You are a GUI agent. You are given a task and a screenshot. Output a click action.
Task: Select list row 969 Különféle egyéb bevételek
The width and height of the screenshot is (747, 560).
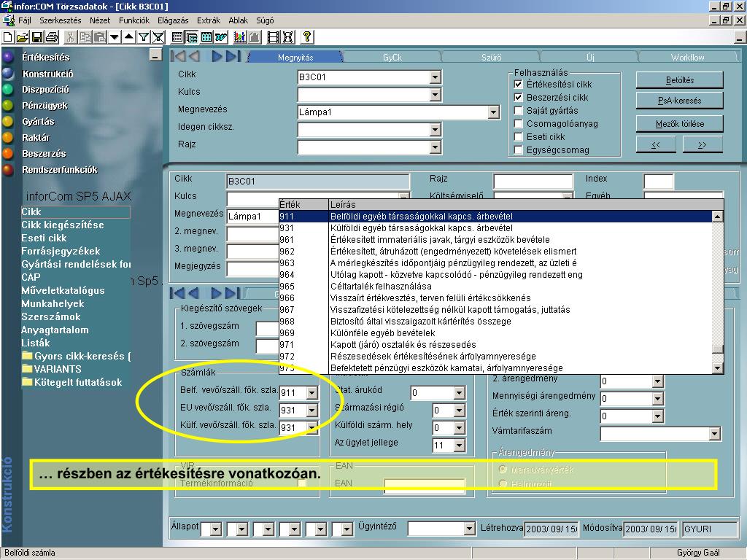coord(495,332)
